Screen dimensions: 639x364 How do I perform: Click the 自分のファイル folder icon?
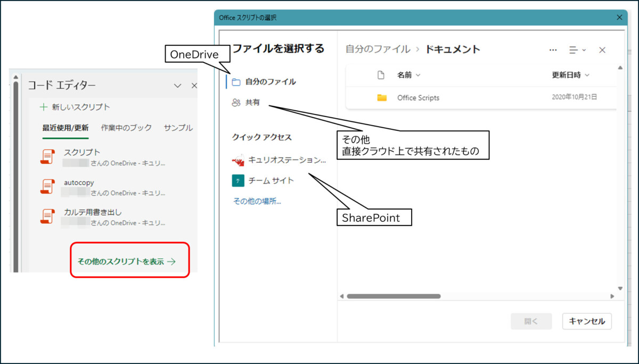[x=236, y=82]
